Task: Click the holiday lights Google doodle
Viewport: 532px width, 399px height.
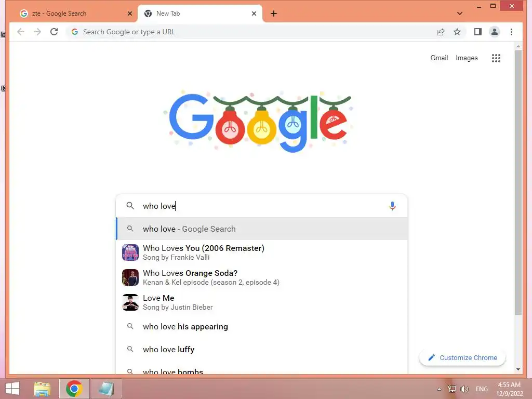Action: point(259,122)
